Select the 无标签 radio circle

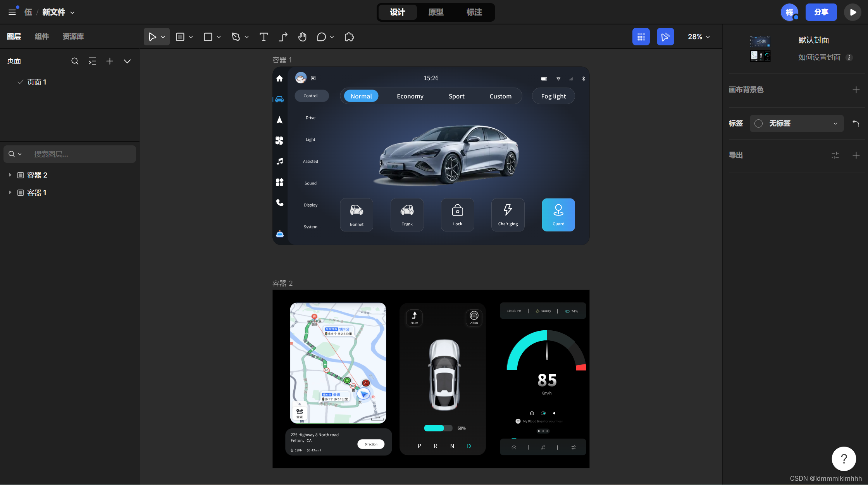point(758,123)
